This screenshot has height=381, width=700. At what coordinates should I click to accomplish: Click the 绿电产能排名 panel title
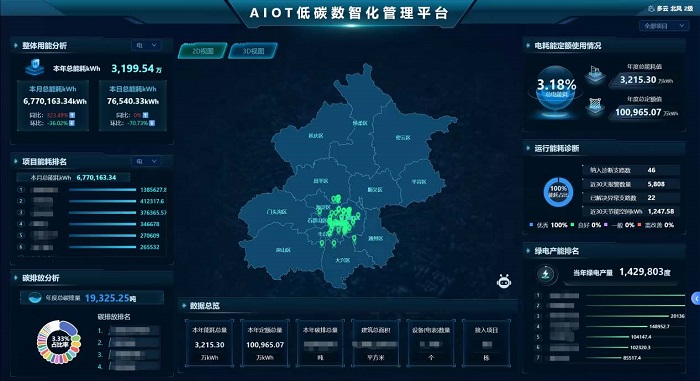(x=557, y=251)
